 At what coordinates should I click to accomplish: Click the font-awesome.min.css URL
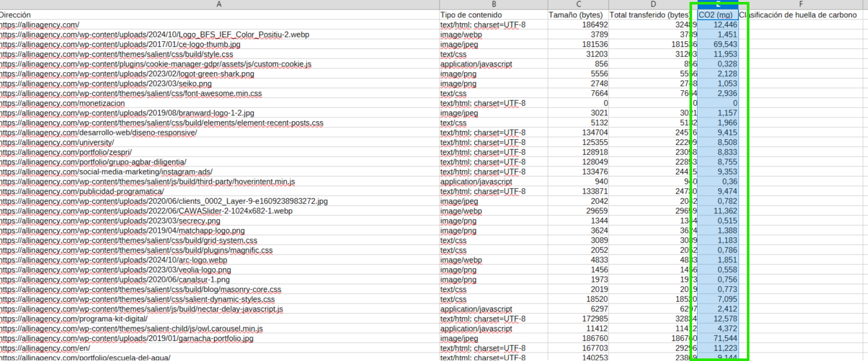131,93
